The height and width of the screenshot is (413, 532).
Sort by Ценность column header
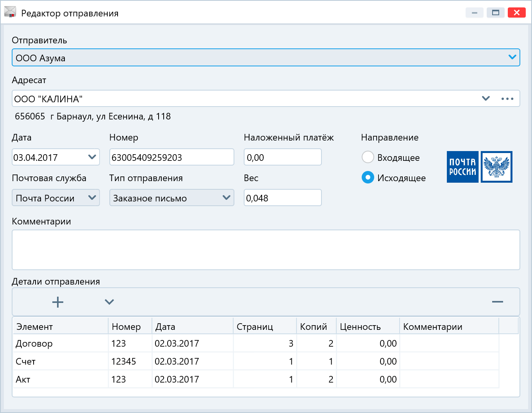click(x=368, y=326)
